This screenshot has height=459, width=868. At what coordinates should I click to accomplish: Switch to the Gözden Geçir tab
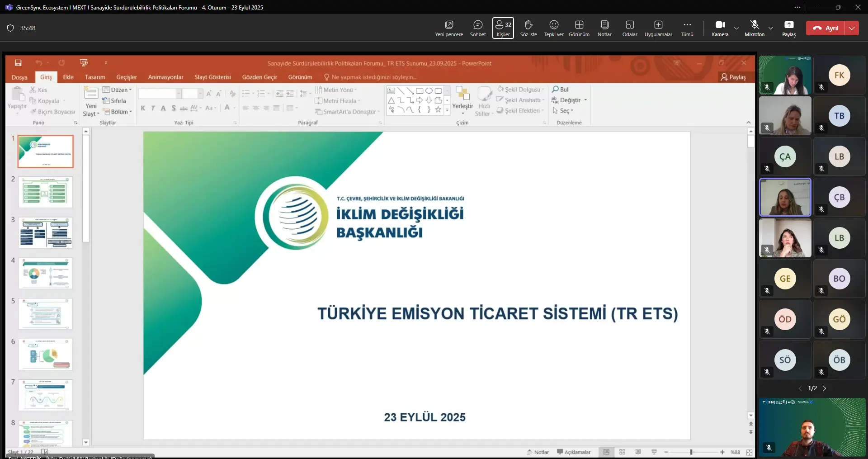(259, 77)
